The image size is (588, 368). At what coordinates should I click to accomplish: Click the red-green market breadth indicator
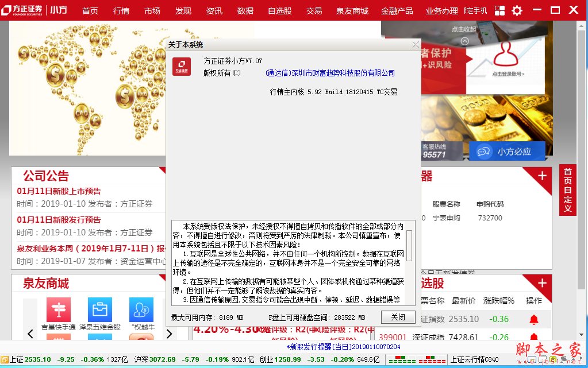417,360
